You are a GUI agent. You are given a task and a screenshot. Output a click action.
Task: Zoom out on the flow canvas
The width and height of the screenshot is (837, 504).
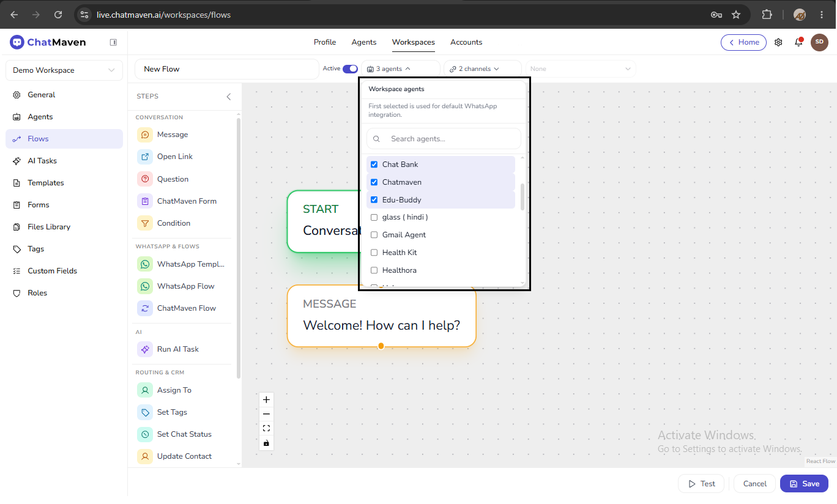tap(266, 414)
